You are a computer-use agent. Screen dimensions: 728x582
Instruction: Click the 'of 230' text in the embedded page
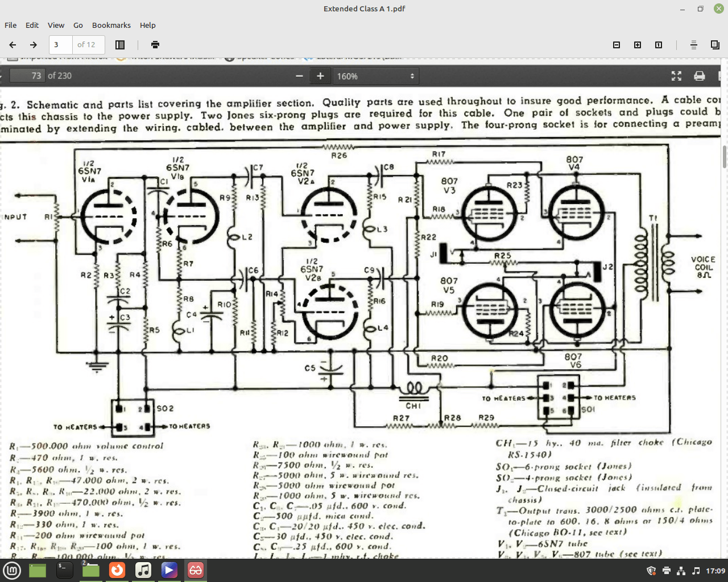(x=60, y=76)
